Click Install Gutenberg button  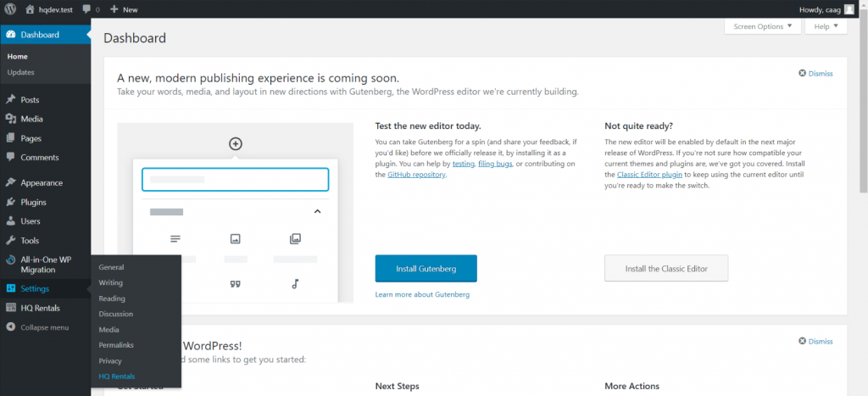[x=426, y=269]
